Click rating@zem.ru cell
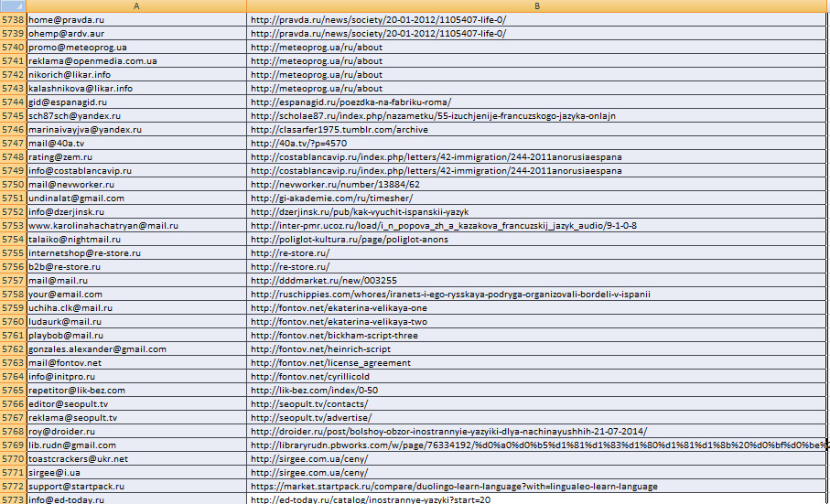 click(136, 157)
